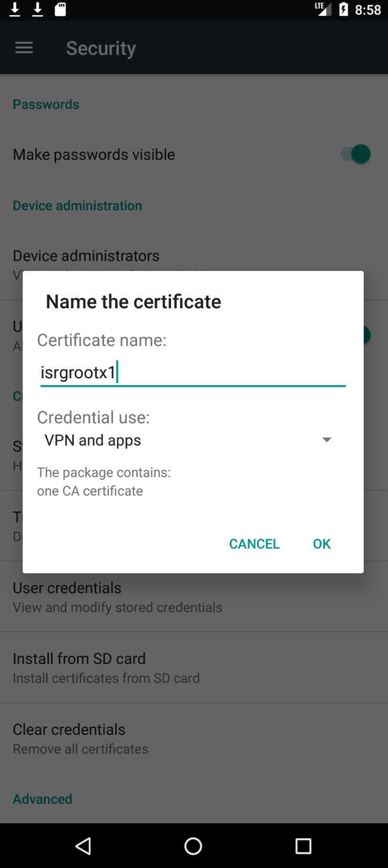388x868 pixels.
Task: Tap the SD card status icon
Action: tap(60, 9)
